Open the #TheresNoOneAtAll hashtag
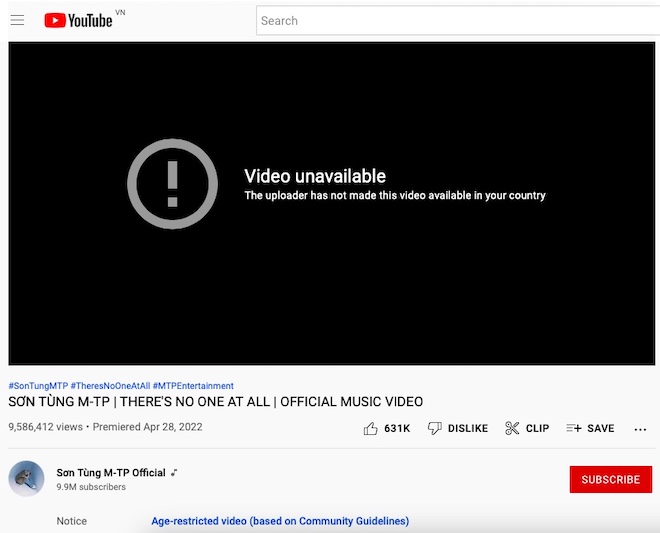 pos(110,386)
